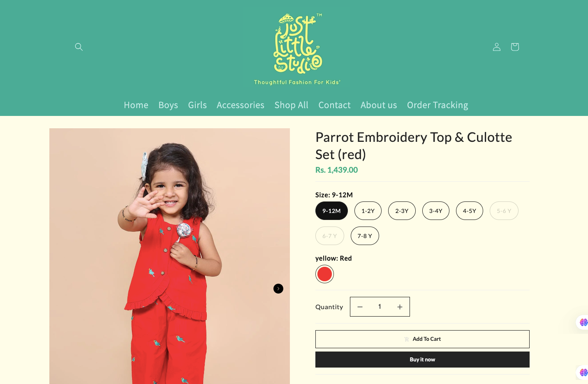Decrease quantity with minus icon
Viewport: 588px width, 384px height.
(x=360, y=307)
